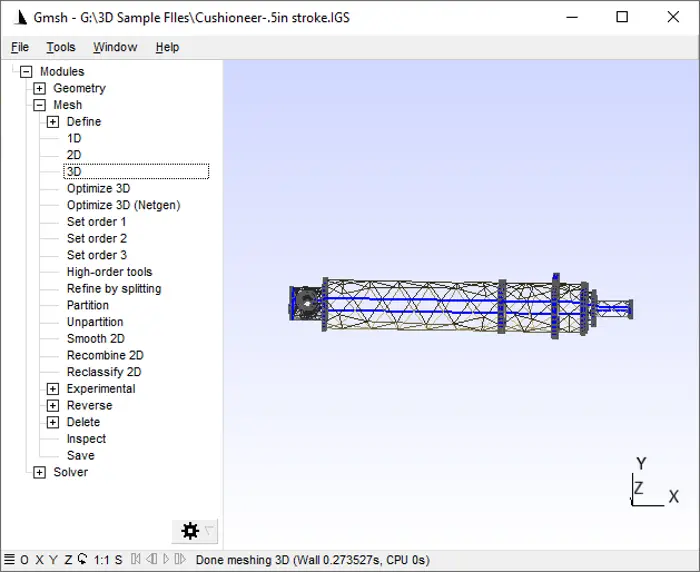Viewport: 700px width, 572px height.
Task: Click Inspect in Mesh tree
Action: [87, 439]
